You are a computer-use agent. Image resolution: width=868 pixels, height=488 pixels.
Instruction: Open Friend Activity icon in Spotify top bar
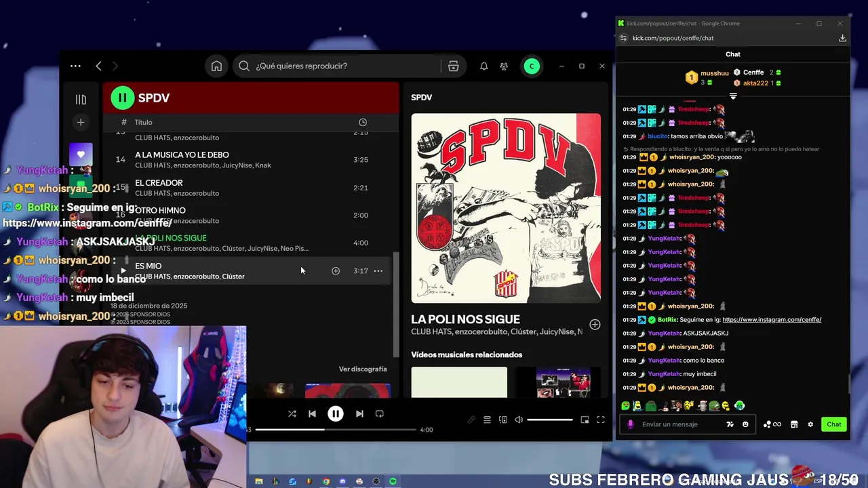(x=504, y=66)
